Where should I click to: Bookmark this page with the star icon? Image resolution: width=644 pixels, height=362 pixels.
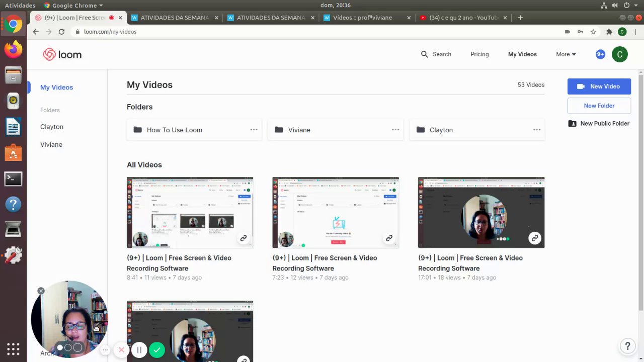coord(594,32)
